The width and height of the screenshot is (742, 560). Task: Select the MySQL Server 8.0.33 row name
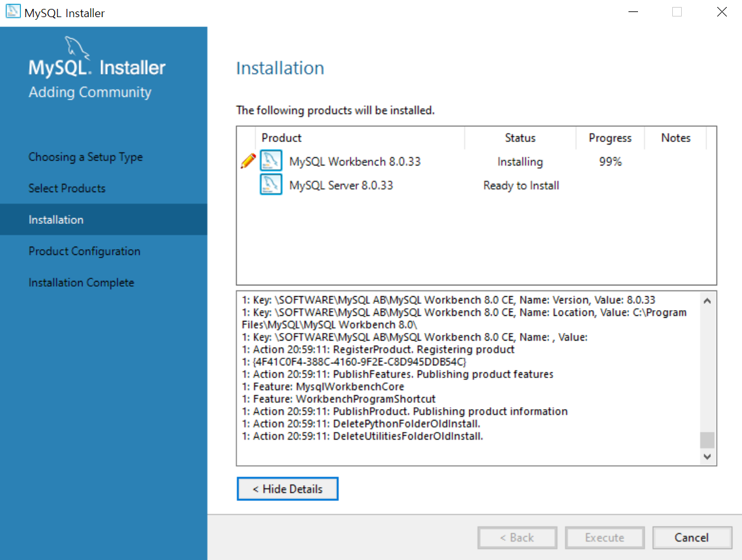coord(341,185)
